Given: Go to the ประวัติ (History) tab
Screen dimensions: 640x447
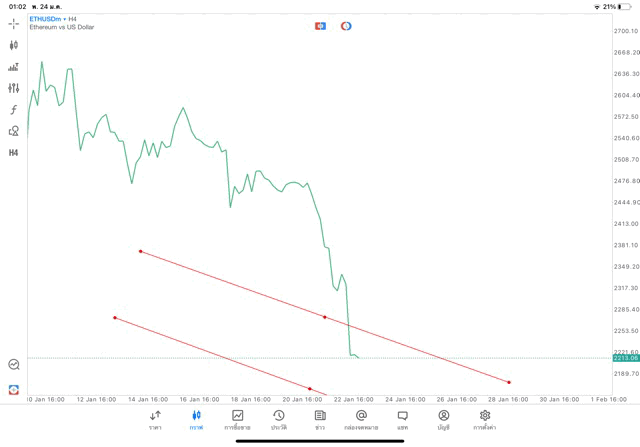Looking at the screenshot, I should tap(278, 419).
